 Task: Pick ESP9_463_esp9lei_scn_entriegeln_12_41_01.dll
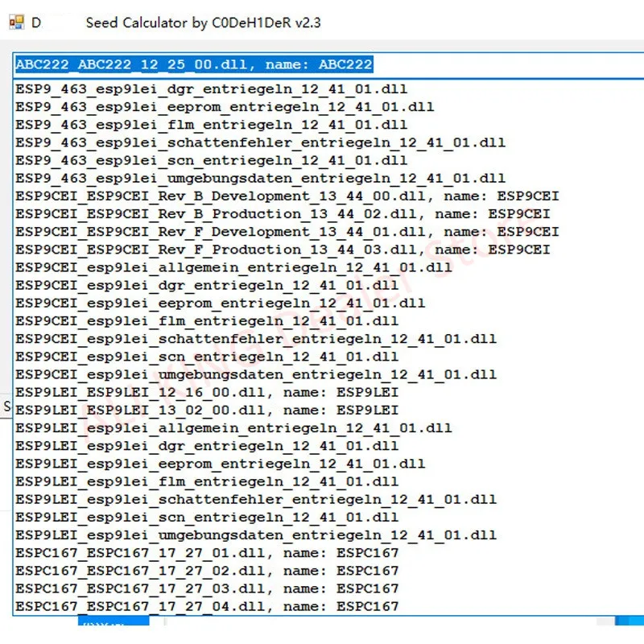pyautogui.click(x=212, y=160)
